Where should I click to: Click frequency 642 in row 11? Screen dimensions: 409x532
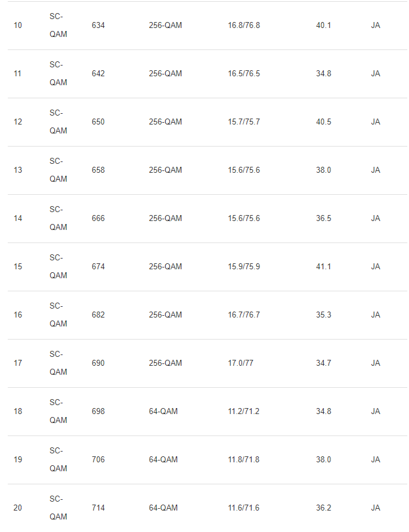(98, 74)
